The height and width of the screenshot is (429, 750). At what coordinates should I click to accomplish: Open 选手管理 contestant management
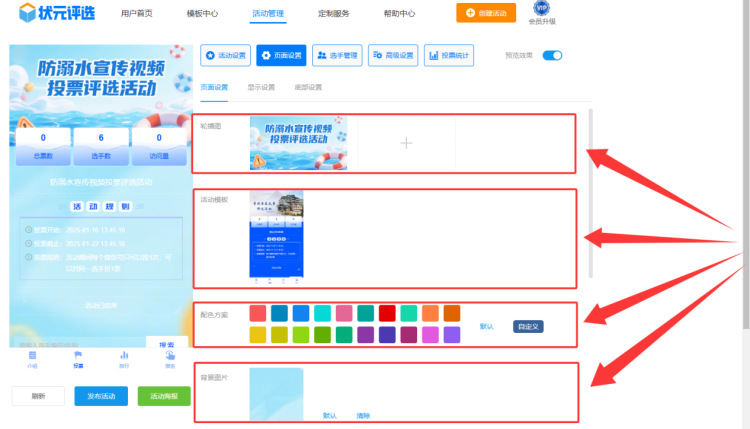point(337,56)
